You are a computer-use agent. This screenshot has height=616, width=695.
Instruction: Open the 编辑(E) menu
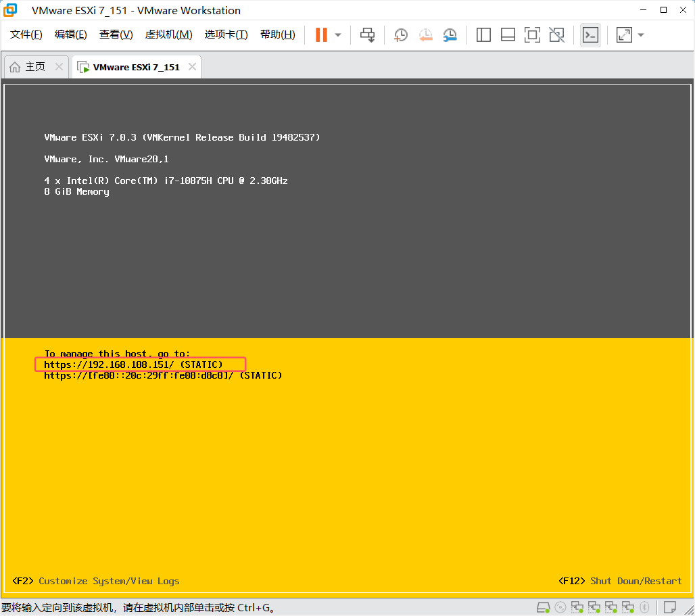coord(71,34)
